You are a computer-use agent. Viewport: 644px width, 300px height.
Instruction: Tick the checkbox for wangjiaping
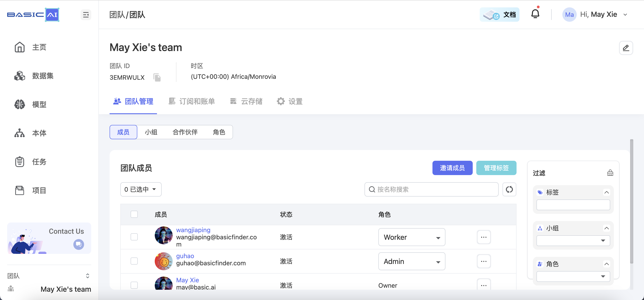pos(134,237)
